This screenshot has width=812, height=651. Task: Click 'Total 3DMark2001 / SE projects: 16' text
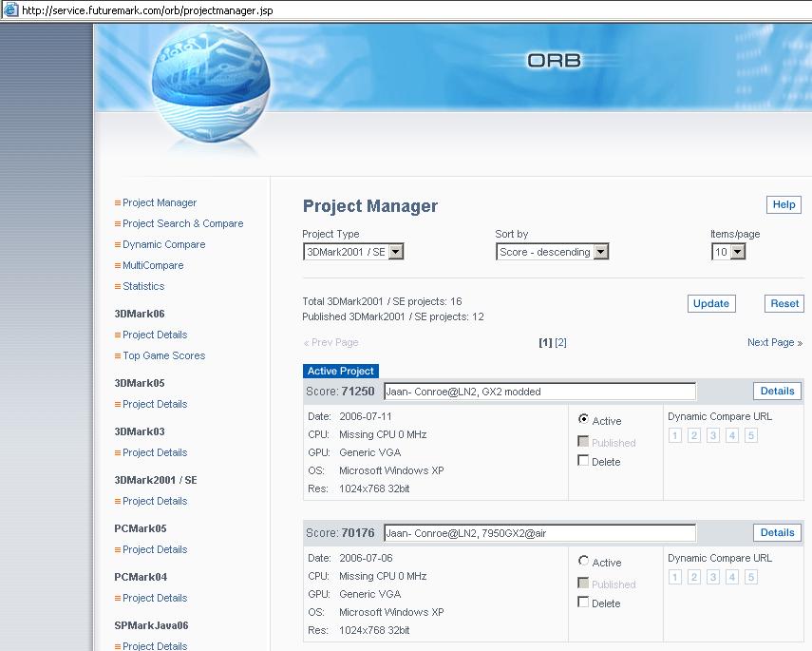[x=382, y=301]
